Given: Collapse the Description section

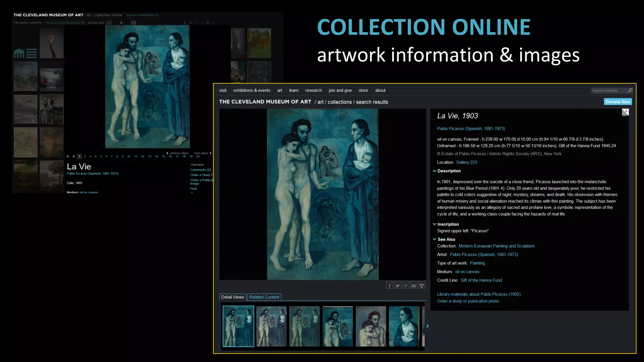Looking at the screenshot, I should click(435, 171).
